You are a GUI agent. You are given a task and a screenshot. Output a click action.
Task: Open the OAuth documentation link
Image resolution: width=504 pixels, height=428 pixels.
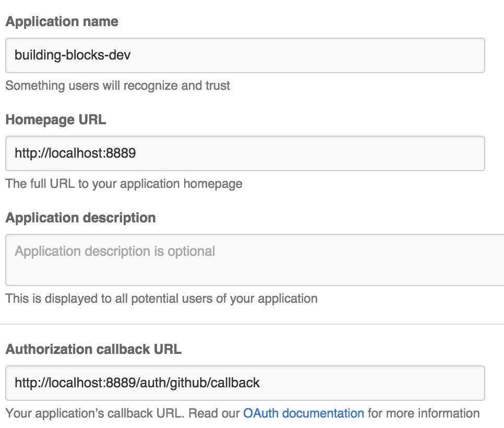tap(304, 414)
